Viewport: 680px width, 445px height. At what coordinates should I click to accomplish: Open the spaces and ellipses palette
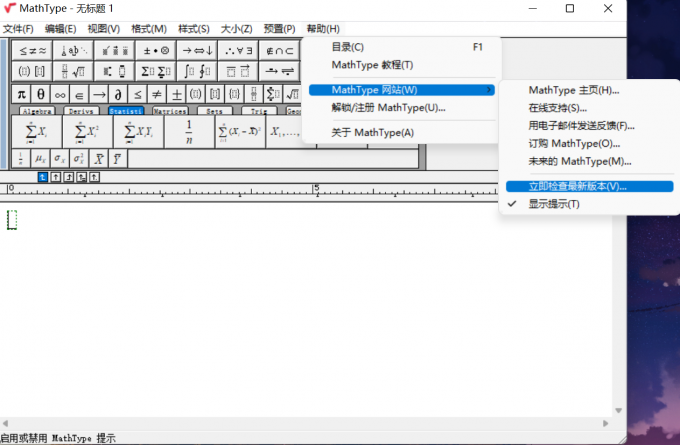point(74,51)
